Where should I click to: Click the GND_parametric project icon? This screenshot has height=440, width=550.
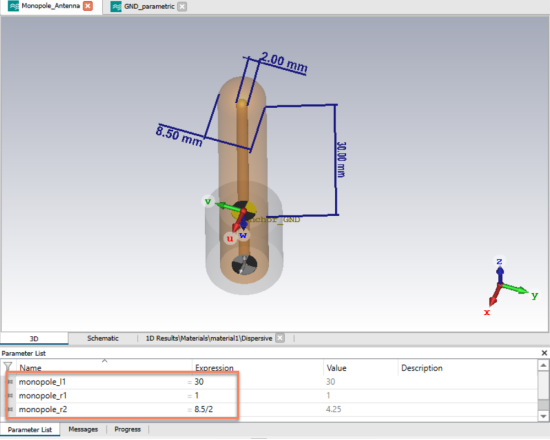pos(116,7)
